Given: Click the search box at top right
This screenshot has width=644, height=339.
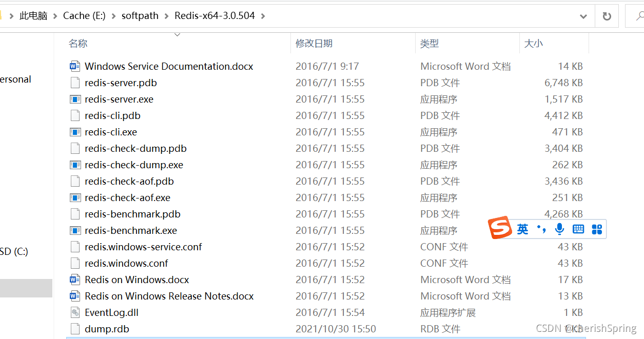Looking at the screenshot, I should coord(635,16).
